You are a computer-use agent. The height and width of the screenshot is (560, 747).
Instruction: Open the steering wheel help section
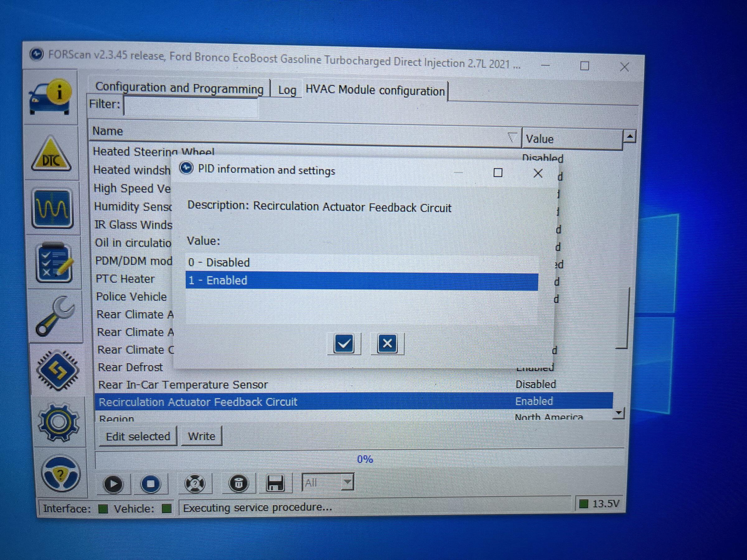pyautogui.click(x=61, y=474)
